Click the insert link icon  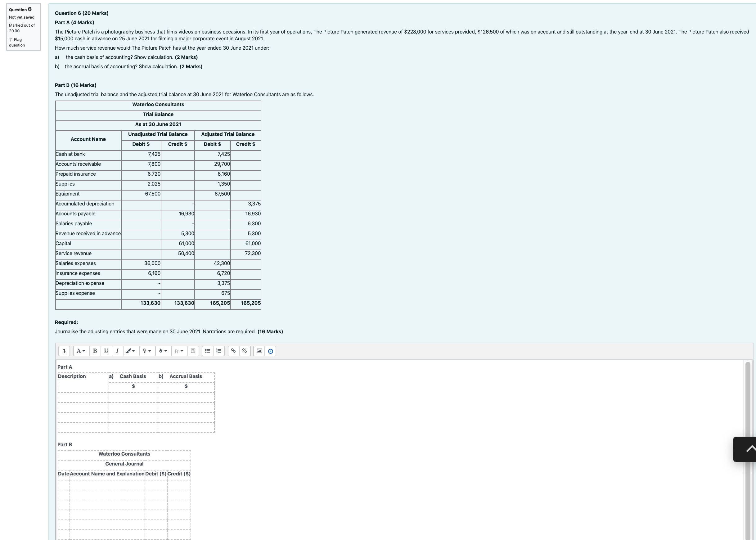pos(233,351)
